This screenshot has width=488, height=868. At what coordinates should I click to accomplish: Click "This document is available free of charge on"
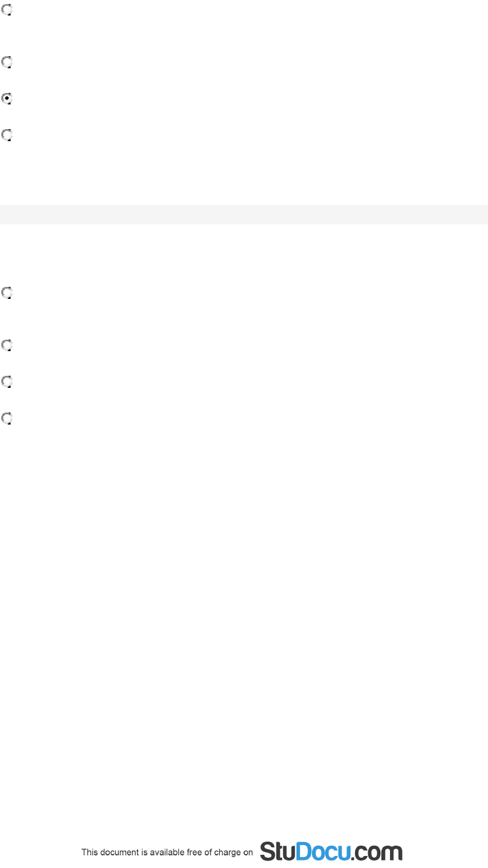(167, 853)
